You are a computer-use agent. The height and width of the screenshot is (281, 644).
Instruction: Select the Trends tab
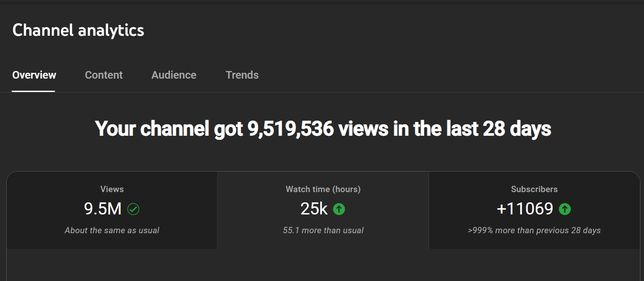[242, 75]
